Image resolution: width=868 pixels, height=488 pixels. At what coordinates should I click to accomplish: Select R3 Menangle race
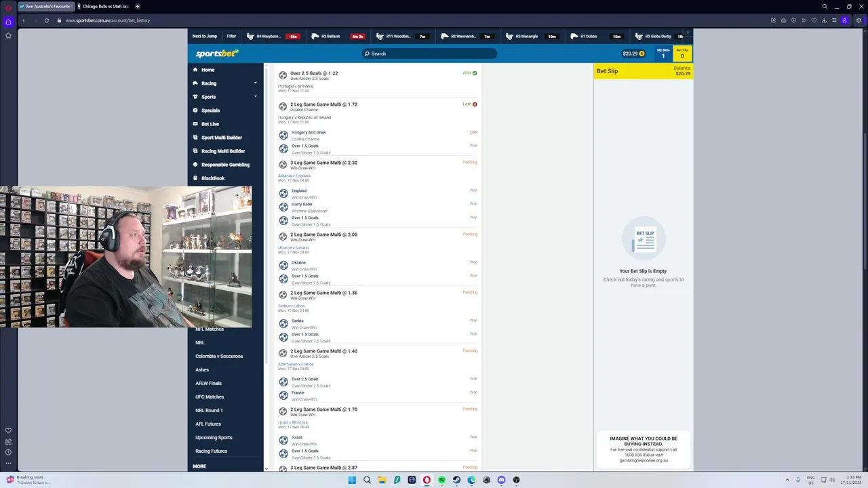point(532,36)
